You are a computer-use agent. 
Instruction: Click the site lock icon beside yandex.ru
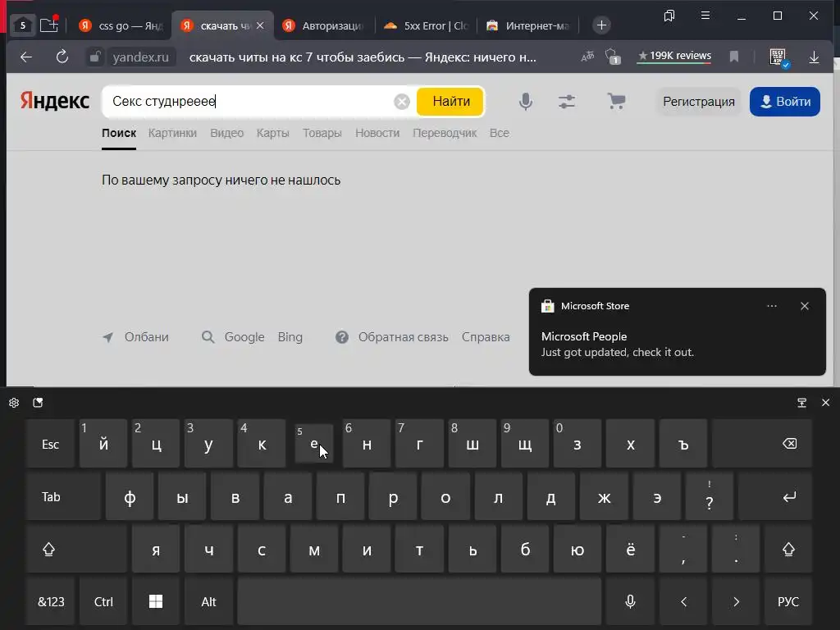pyautogui.click(x=95, y=57)
